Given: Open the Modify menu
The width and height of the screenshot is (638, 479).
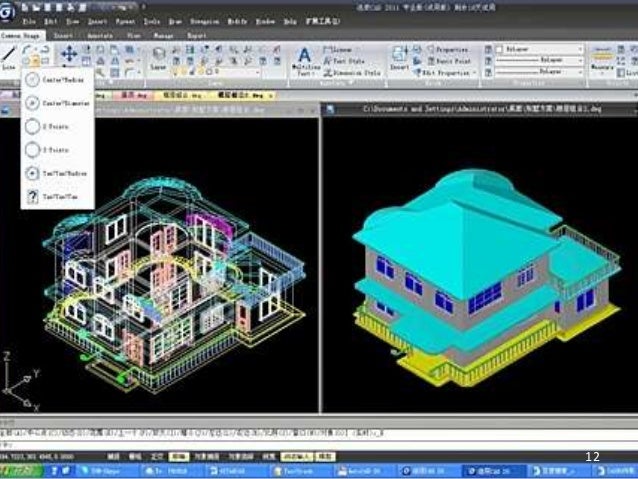Looking at the screenshot, I should pyautogui.click(x=237, y=21).
